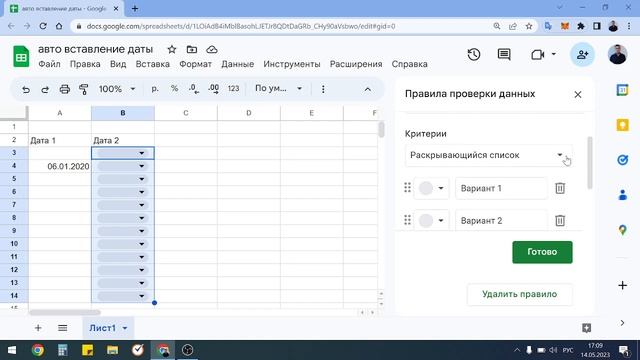The width and height of the screenshot is (640, 360).
Task: Share the document with add-person button
Action: click(x=582, y=54)
